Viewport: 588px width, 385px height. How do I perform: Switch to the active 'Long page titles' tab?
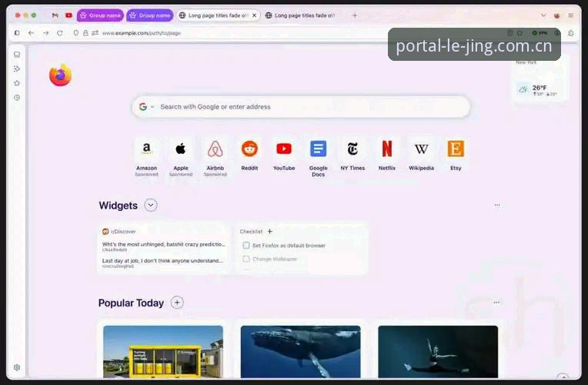click(x=214, y=15)
